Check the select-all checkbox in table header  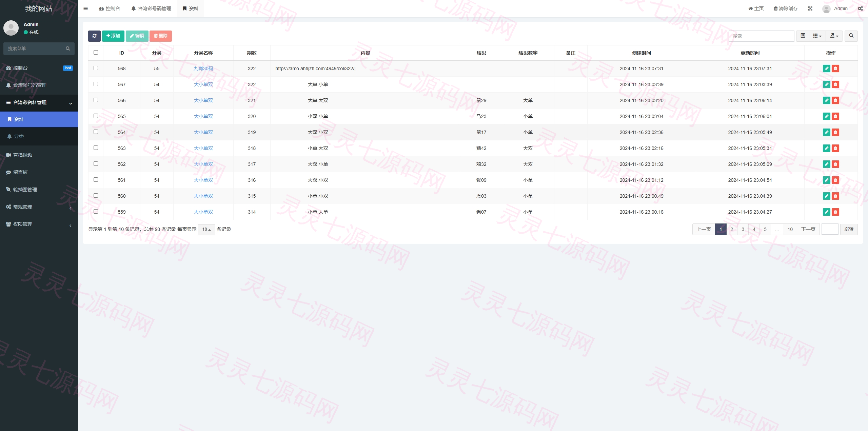tap(96, 53)
